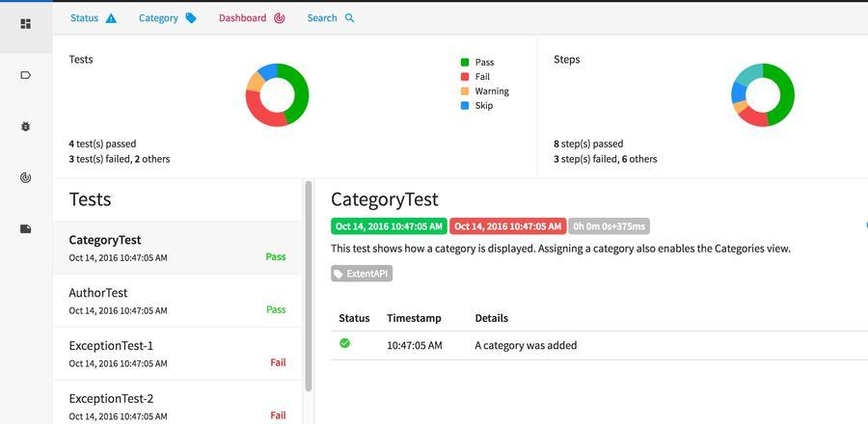Viewport: 868px width, 424px height.
Task: Click the green pass checkmark status icon
Action: (345, 343)
